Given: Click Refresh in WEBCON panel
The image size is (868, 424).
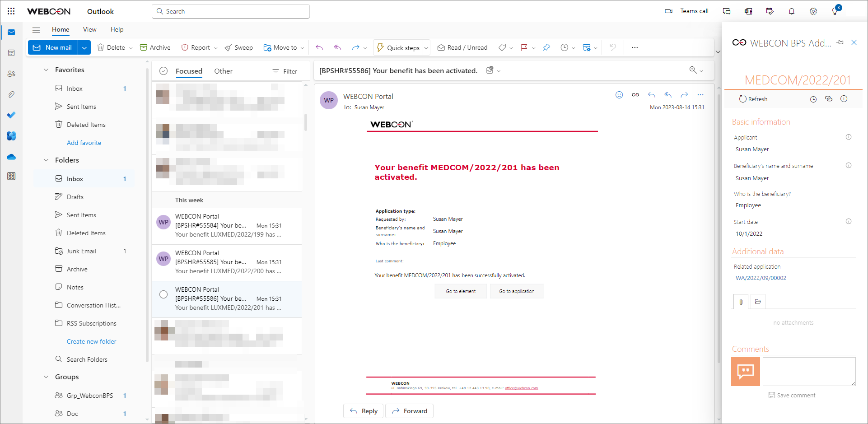Looking at the screenshot, I should tap(753, 99).
